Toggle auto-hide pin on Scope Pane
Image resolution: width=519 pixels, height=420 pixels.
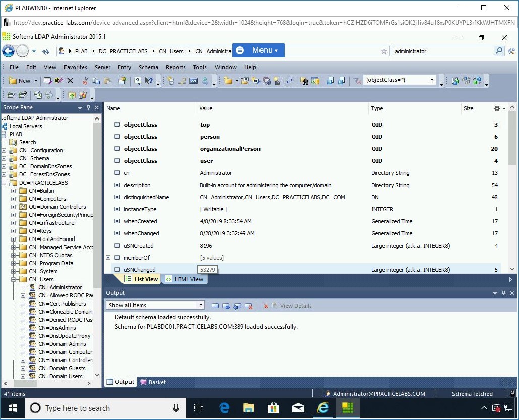(89, 108)
